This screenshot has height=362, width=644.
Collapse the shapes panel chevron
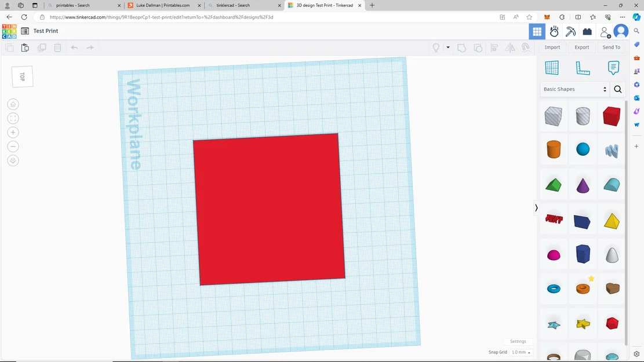point(536,208)
